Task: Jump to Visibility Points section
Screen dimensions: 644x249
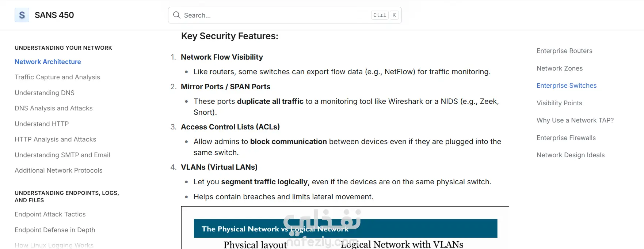Action: 559,103
